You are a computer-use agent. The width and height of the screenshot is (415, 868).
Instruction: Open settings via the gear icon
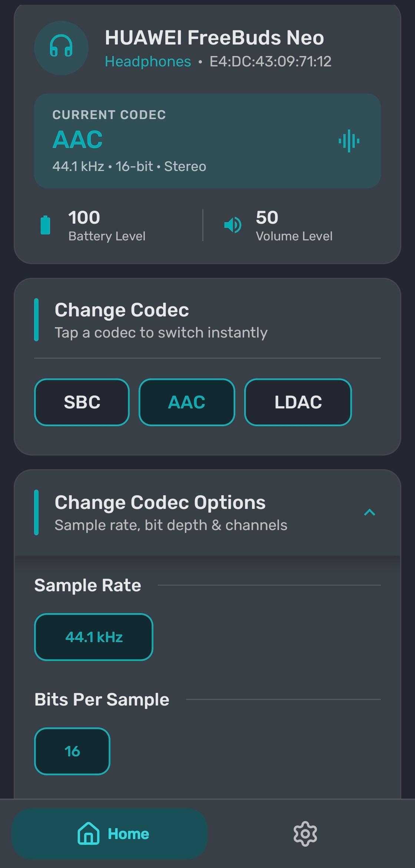pos(305,834)
